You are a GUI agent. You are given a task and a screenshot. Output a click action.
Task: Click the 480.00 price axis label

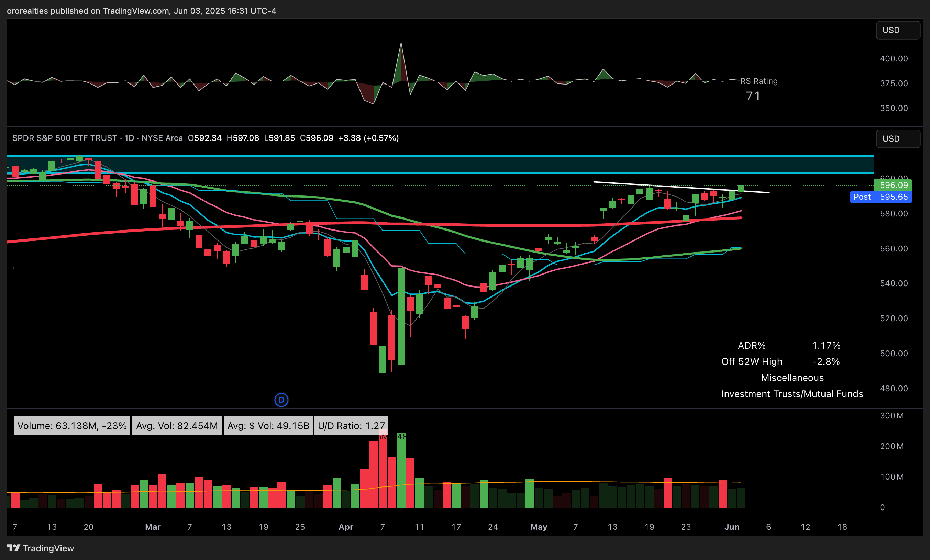(x=894, y=388)
